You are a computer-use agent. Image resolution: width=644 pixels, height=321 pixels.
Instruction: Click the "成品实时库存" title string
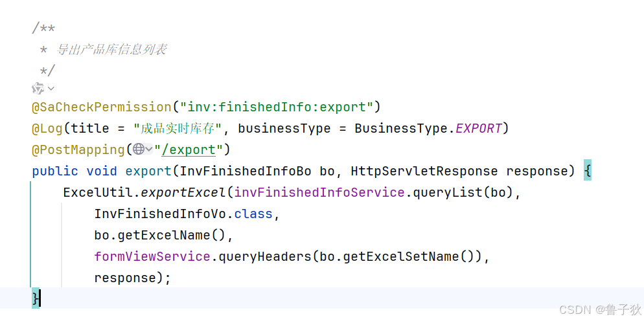pos(178,129)
